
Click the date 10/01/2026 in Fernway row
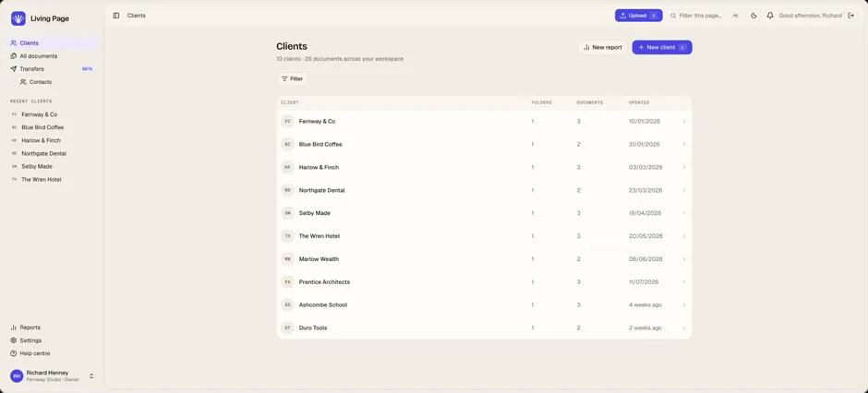[x=645, y=121]
